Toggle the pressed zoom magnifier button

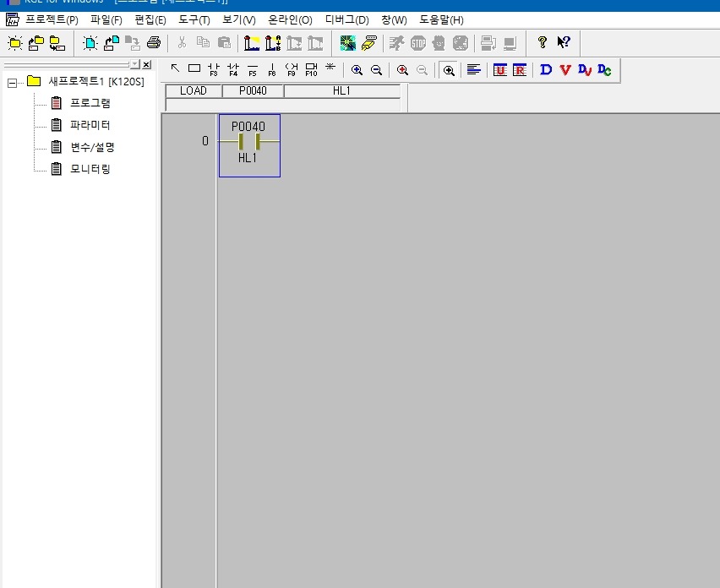click(449, 70)
